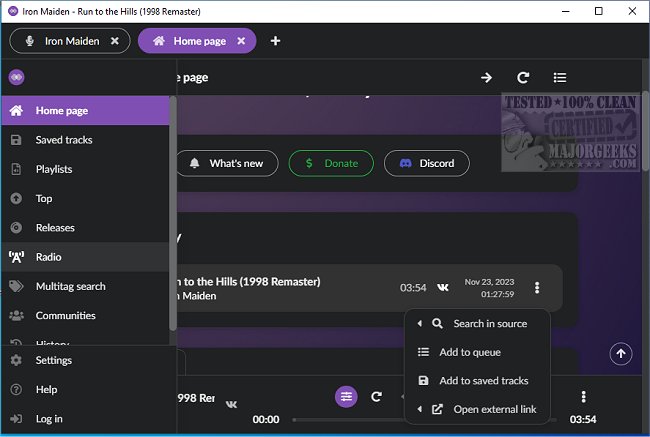650x437 pixels.
Task: Choose Add to queue in context menu
Action: [478, 352]
